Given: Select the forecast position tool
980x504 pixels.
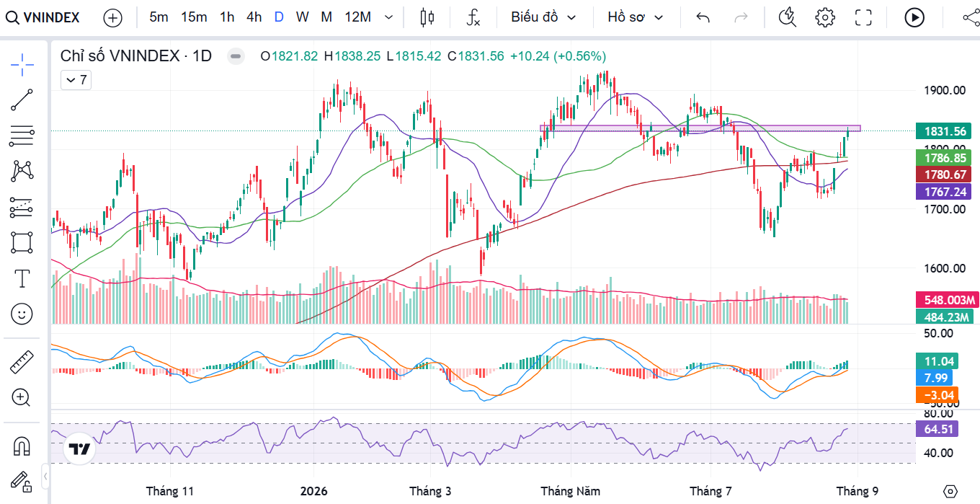Looking at the screenshot, I should (x=22, y=207).
